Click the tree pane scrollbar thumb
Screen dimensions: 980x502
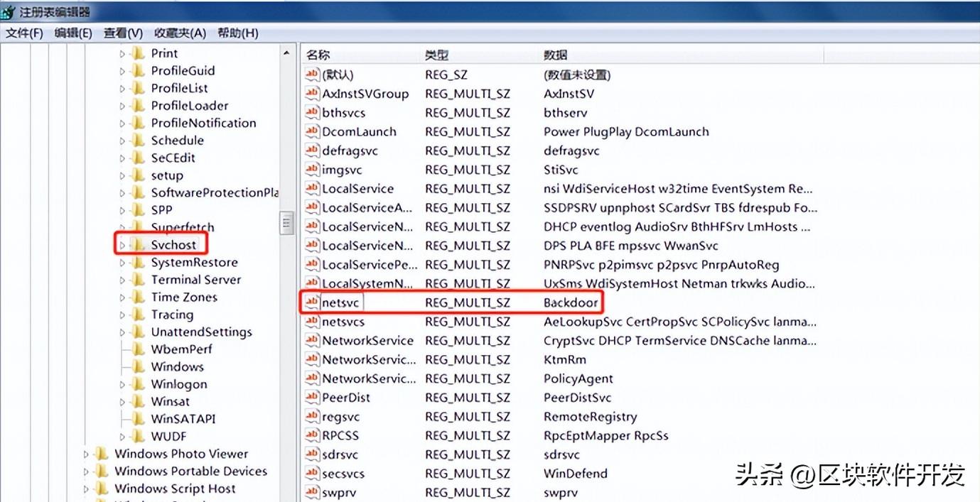287,223
